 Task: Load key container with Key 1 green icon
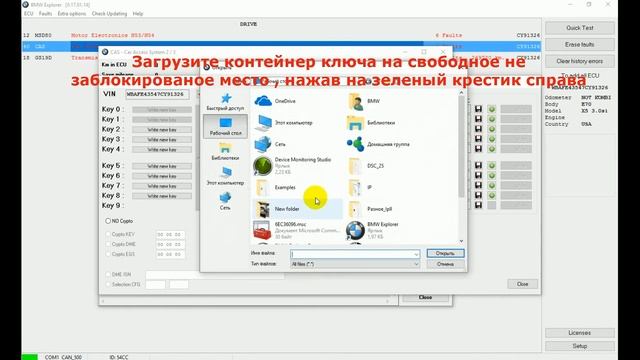pos(492,119)
